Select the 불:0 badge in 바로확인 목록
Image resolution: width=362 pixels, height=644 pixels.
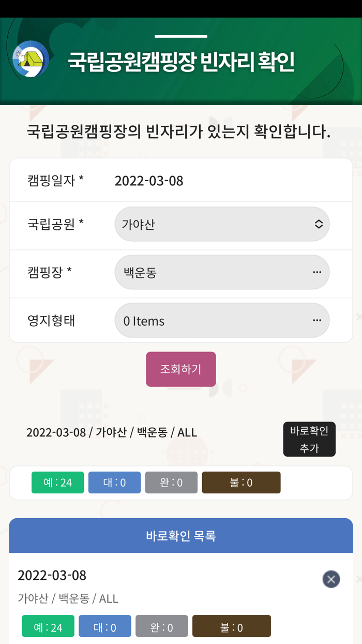tap(231, 626)
